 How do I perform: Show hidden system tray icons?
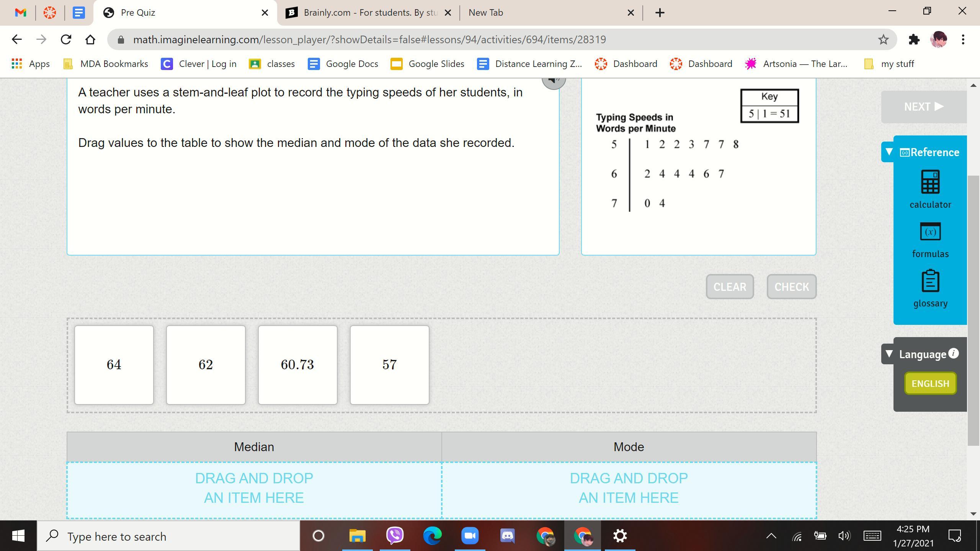coord(771,536)
